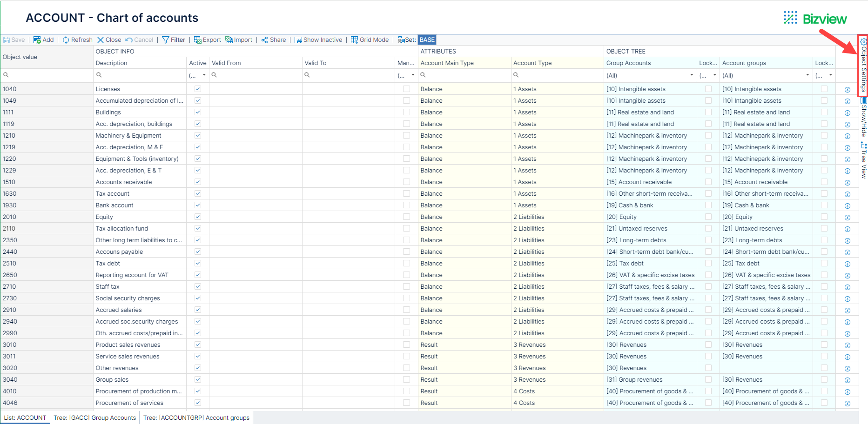This screenshot has height=424, width=868.
Task: Open Tree: [ACCOUNTGRP] Account groups tab
Action: (196, 417)
